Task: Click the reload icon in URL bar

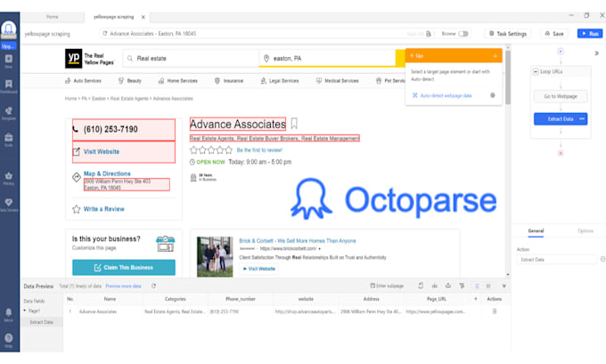Action: coord(104,34)
